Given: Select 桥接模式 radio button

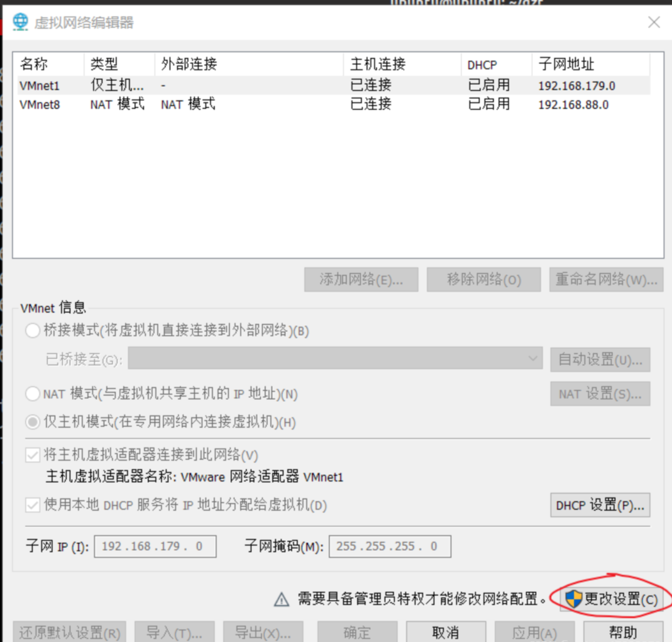Looking at the screenshot, I should point(33,331).
